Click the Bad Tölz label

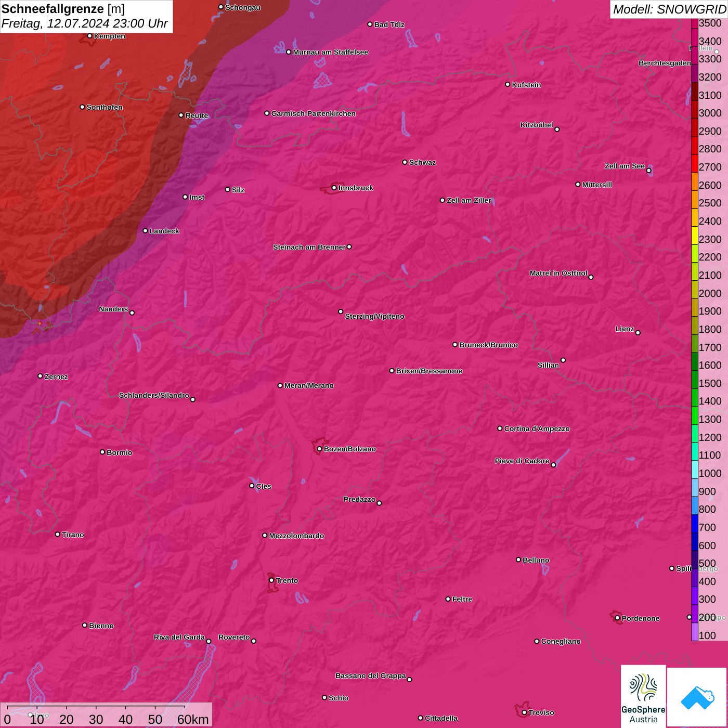[389, 24]
